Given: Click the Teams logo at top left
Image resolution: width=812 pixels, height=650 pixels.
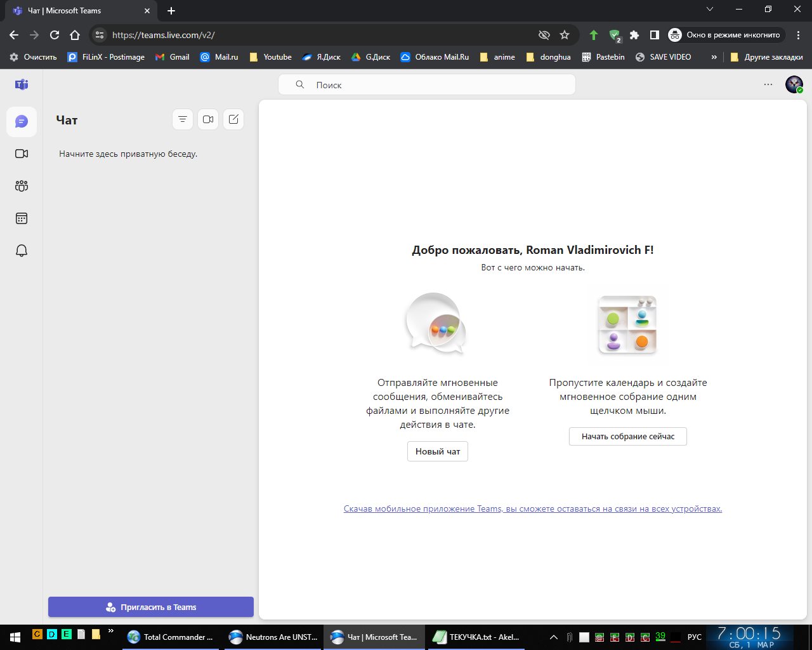Looking at the screenshot, I should [22, 84].
